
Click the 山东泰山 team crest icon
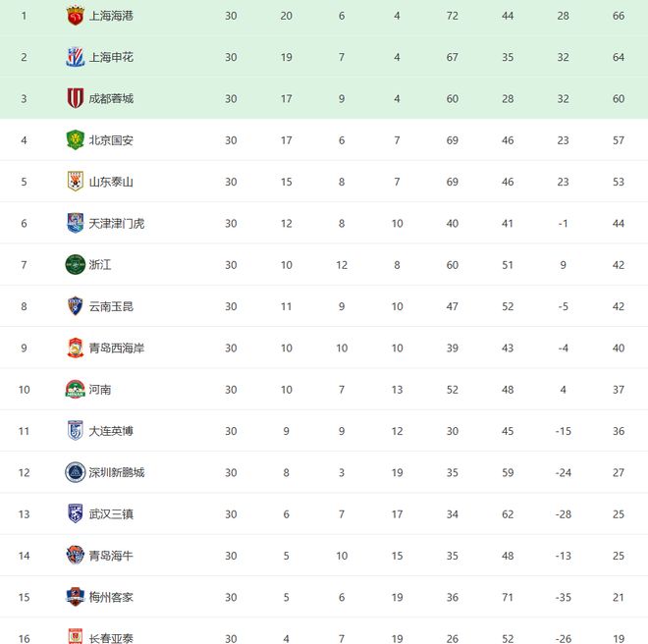click(76, 182)
